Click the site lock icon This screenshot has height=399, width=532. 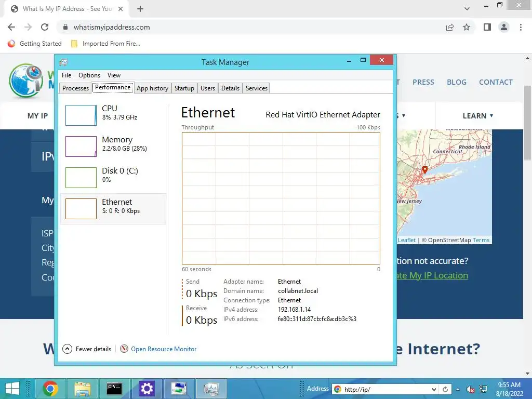pos(65,27)
